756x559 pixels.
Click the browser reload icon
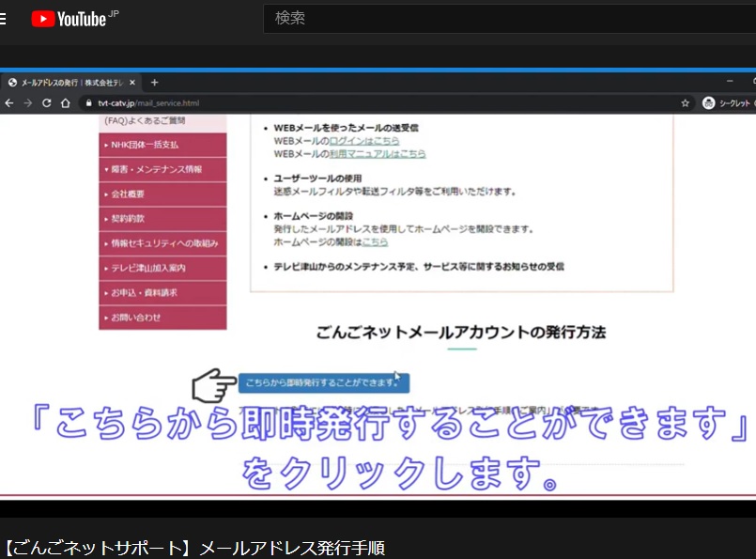tap(46, 103)
